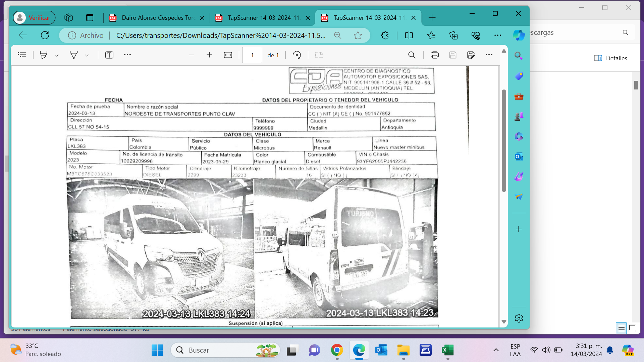Expand the highlighter options dropdown
The image size is (644, 362).
point(57,55)
